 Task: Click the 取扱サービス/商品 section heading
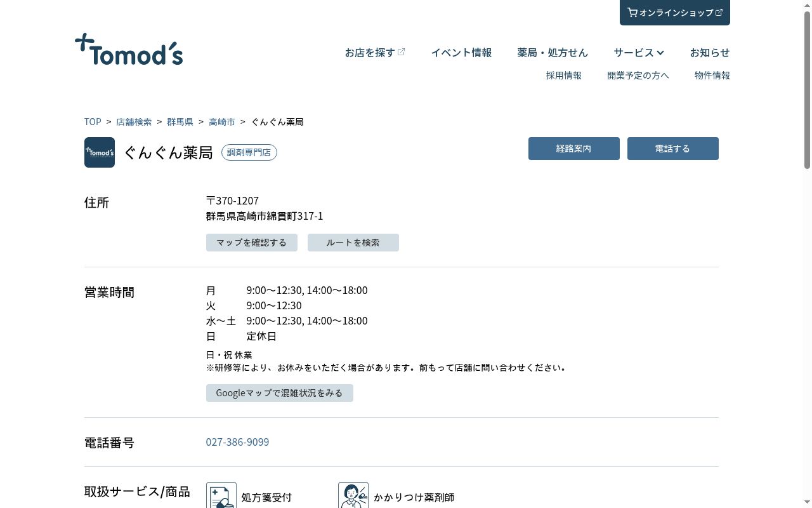point(137,491)
